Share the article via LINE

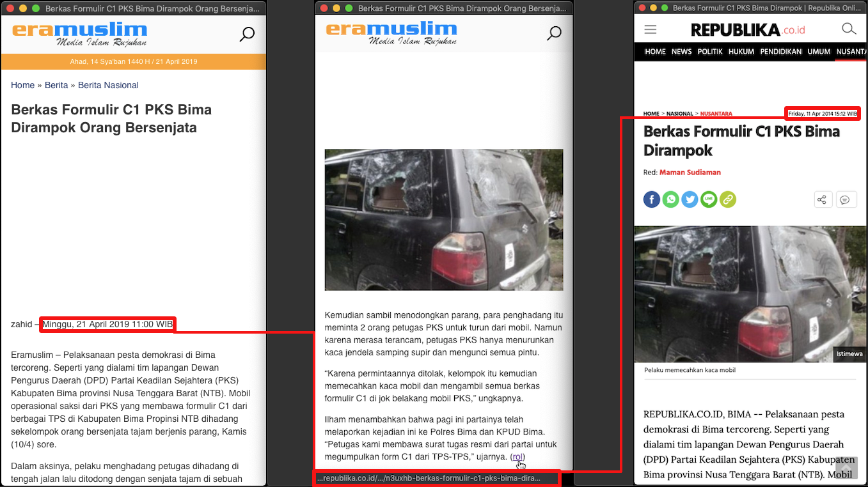click(708, 199)
